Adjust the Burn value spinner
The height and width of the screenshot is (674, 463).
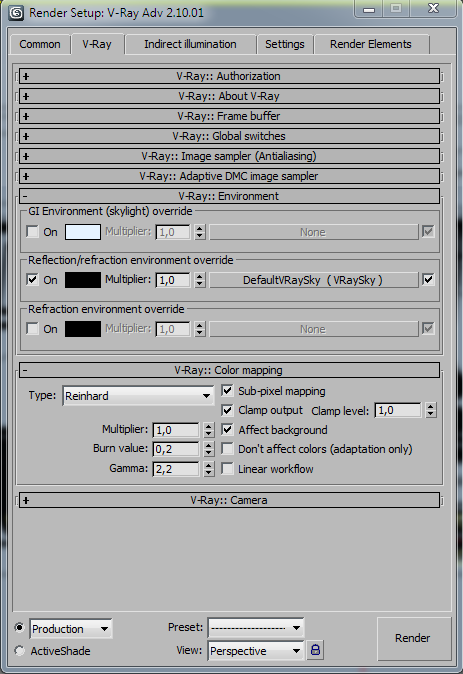pos(209,449)
